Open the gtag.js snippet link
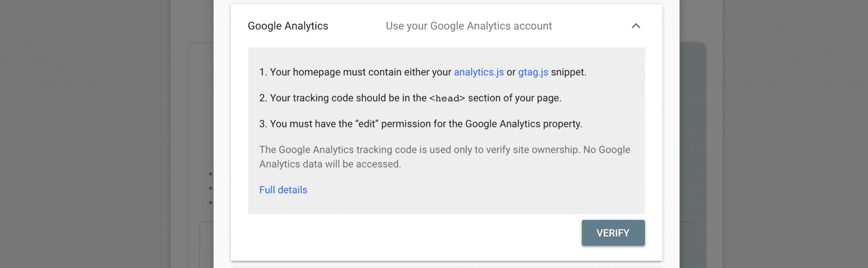This screenshot has height=268, width=868. [532, 72]
